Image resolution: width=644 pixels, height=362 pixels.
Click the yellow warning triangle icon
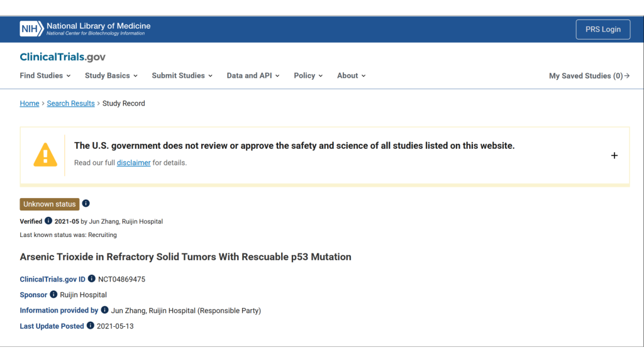(x=45, y=155)
